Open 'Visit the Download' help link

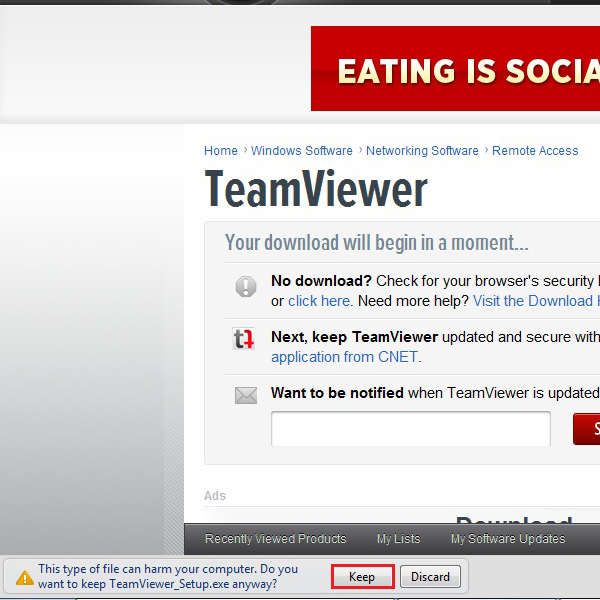click(536, 301)
